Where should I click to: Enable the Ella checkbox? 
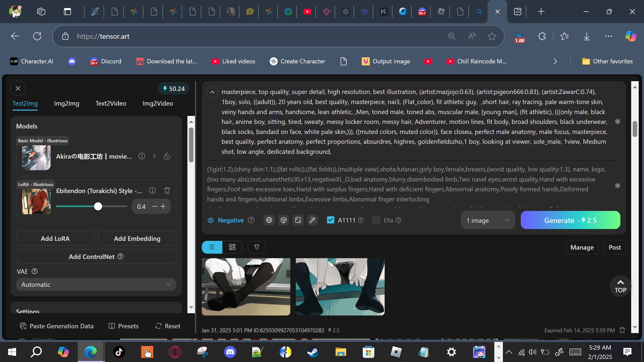(376, 220)
